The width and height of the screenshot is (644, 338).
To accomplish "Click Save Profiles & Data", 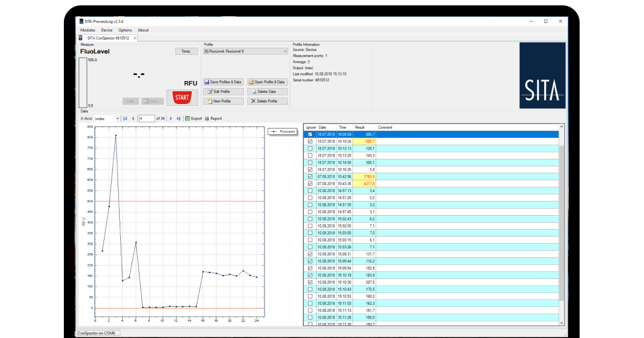I will pos(223,82).
